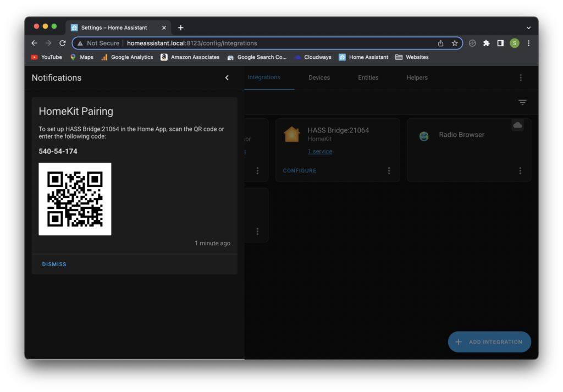Image resolution: width=563 pixels, height=392 pixels.
Task: Click the extensions puzzle icon in the toolbar
Action: 486,43
